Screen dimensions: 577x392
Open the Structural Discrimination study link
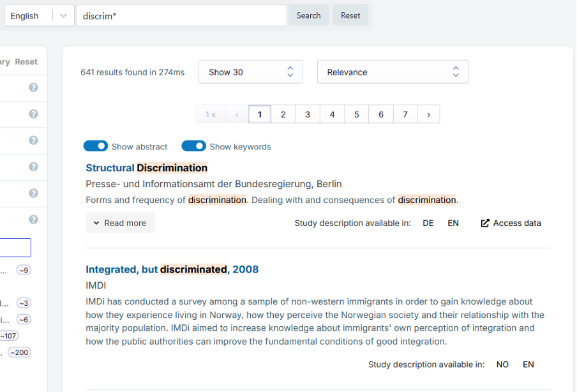coord(146,168)
